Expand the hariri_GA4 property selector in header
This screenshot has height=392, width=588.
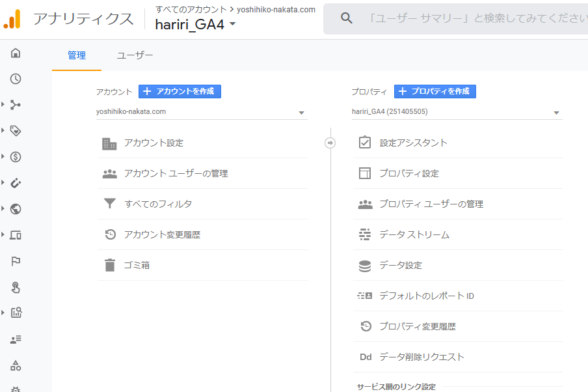pyautogui.click(x=195, y=24)
